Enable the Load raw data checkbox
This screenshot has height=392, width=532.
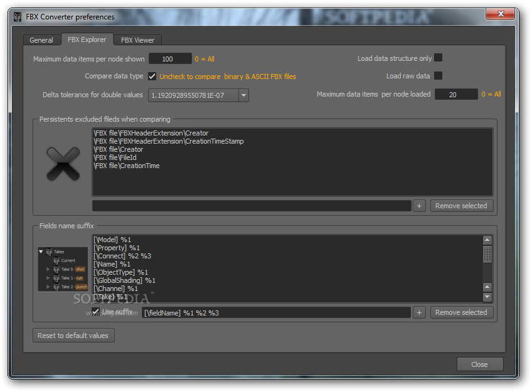tap(438, 75)
